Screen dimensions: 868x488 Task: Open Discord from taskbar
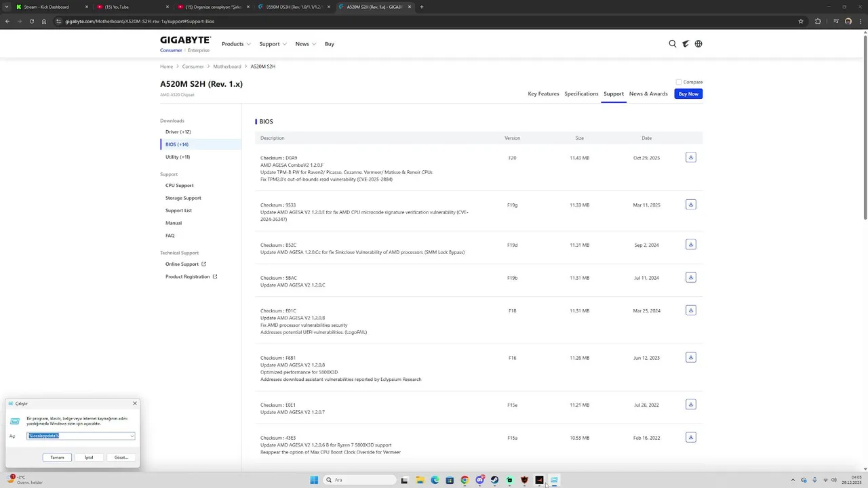[479, 480]
